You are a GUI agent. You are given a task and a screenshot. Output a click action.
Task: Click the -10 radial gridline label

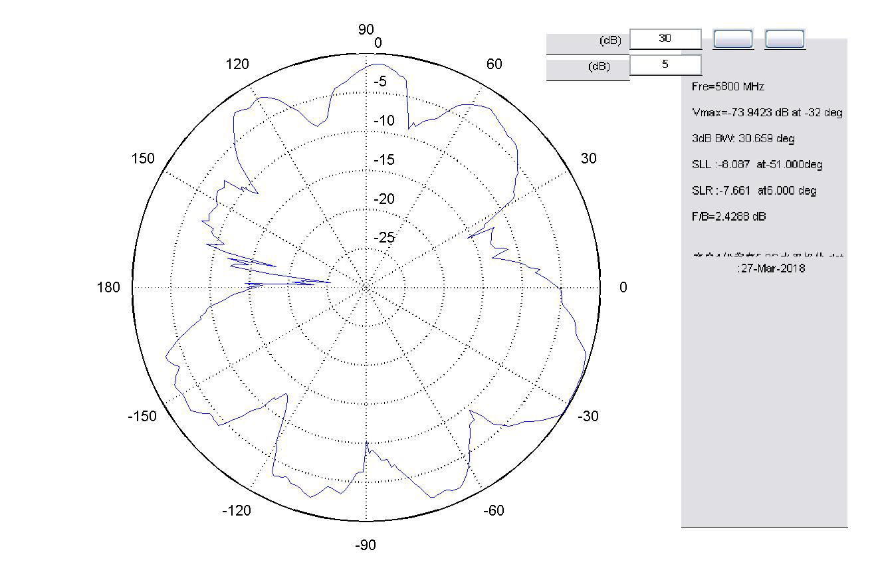coord(383,121)
